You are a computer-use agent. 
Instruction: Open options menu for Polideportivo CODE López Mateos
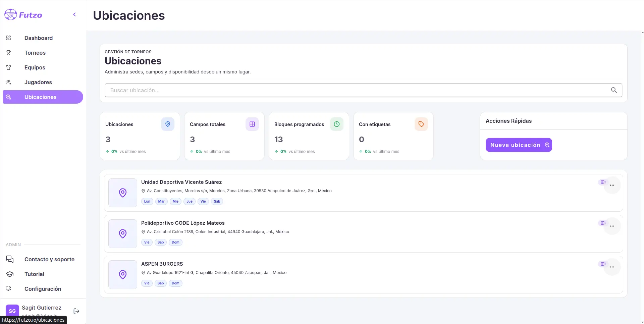pos(612,226)
